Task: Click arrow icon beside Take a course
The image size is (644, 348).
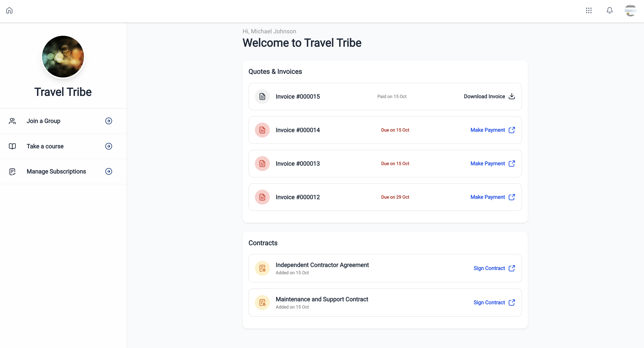Action: pyautogui.click(x=109, y=146)
